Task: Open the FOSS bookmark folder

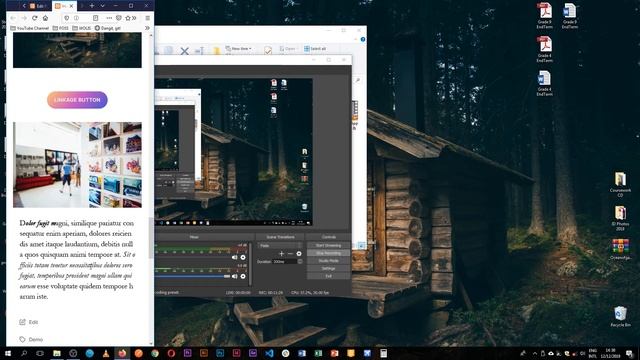Action: pyautogui.click(x=61, y=28)
